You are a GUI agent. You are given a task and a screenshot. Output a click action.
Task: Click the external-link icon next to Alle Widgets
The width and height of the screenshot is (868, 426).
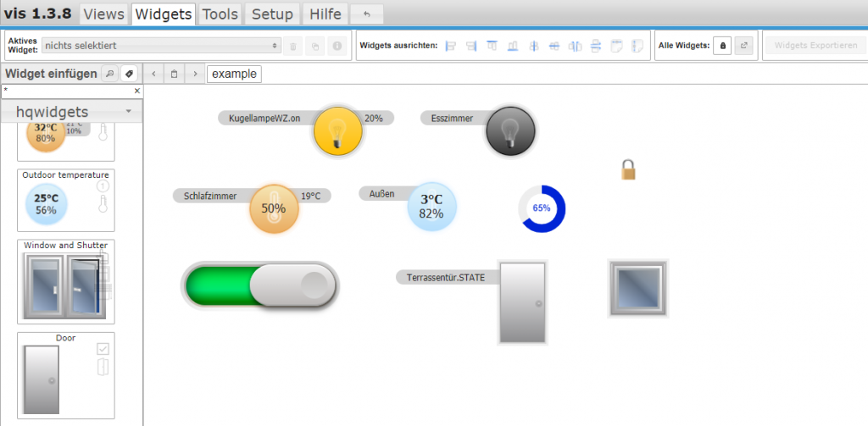tap(743, 46)
